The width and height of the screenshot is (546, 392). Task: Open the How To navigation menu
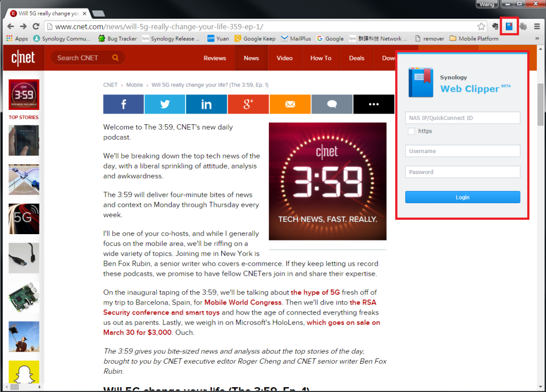[x=320, y=58]
